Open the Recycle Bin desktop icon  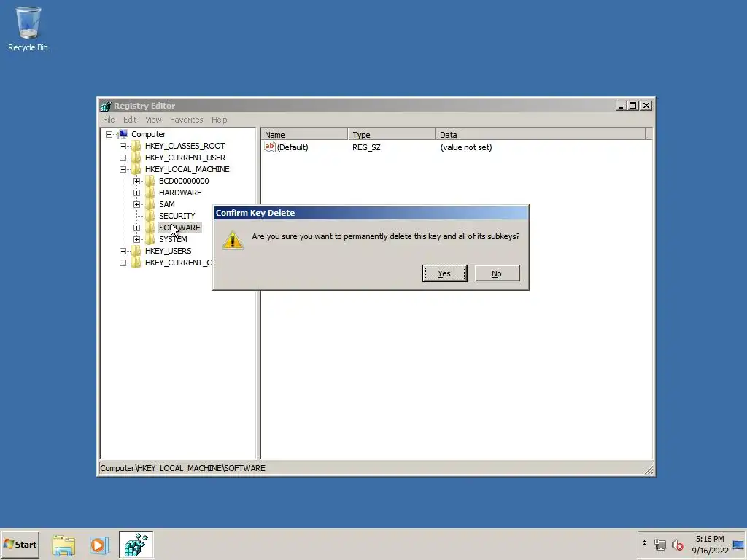(x=28, y=28)
